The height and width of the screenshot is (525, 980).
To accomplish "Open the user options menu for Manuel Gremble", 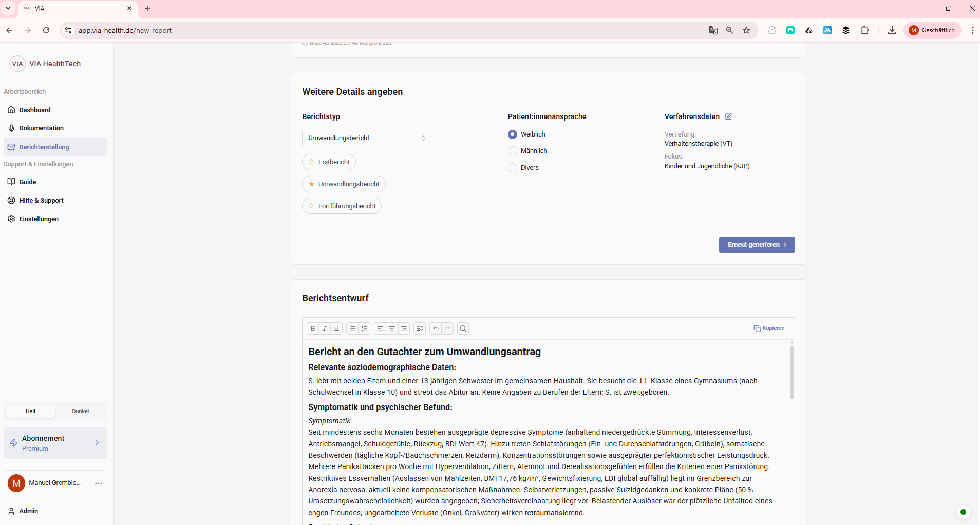I will tap(99, 483).
